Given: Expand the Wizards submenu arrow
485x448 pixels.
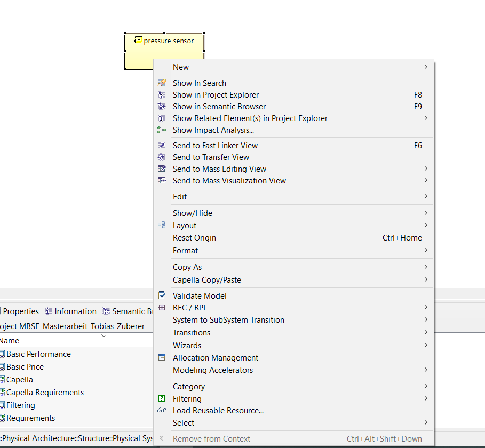Looking at the screenshot, I should pyautogui.click(x=426, y=345).
